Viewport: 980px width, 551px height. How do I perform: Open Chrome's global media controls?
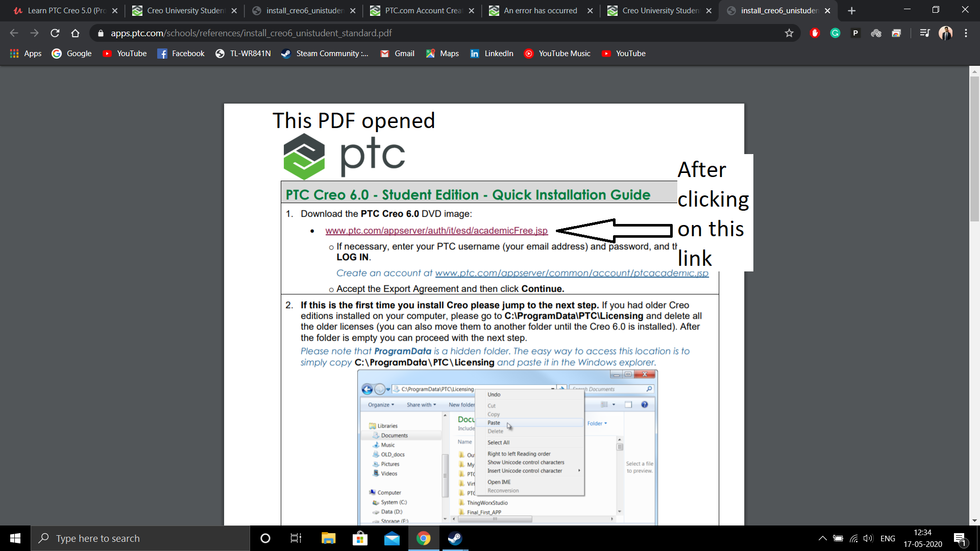click(x=924, y=33)
